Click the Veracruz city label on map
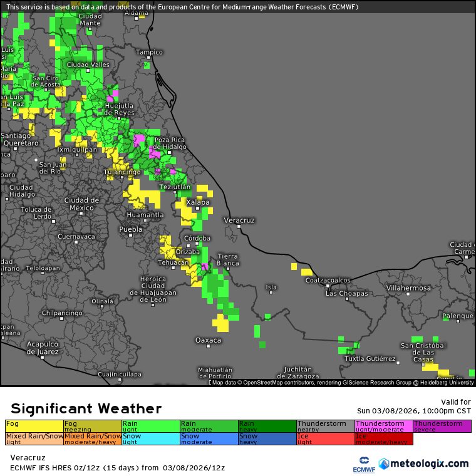The height and width of the screenshot is (476, 476). click(x=239, y=220)
